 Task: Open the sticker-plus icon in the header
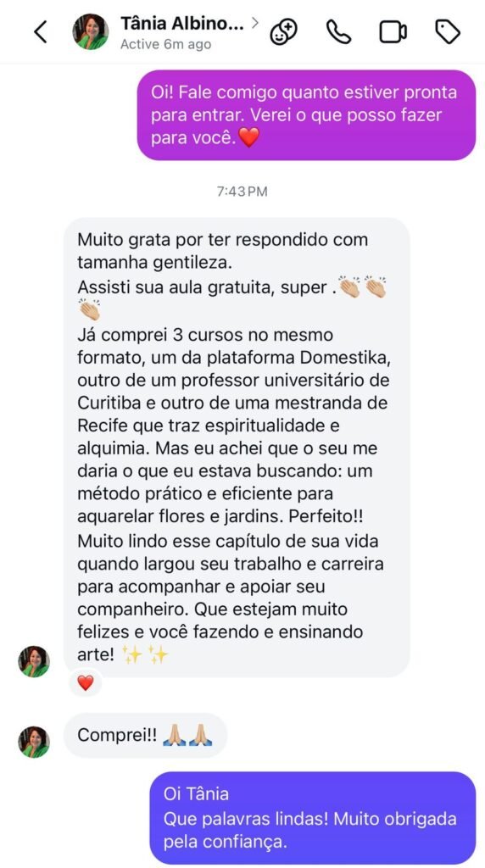283,32
